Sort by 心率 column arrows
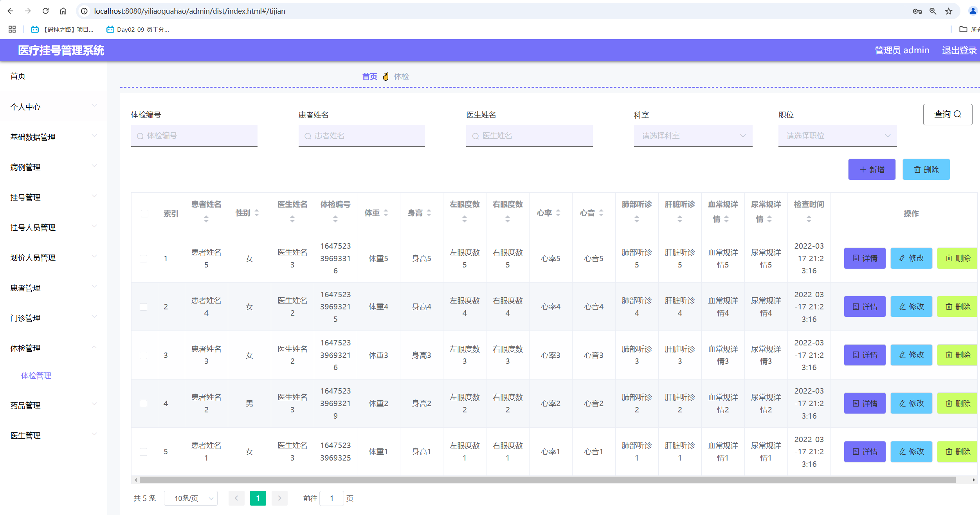The width and height of the screenshot is (980, 515). point(558,213)
